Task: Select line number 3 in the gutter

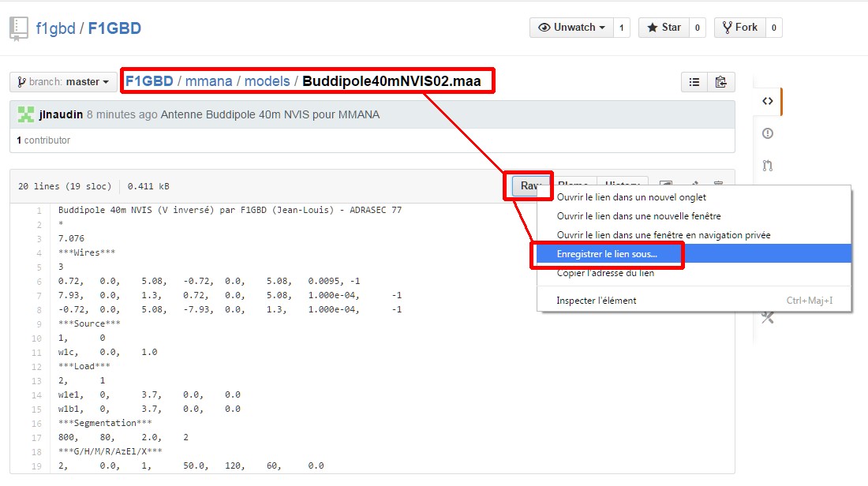Action: (39, 238)
